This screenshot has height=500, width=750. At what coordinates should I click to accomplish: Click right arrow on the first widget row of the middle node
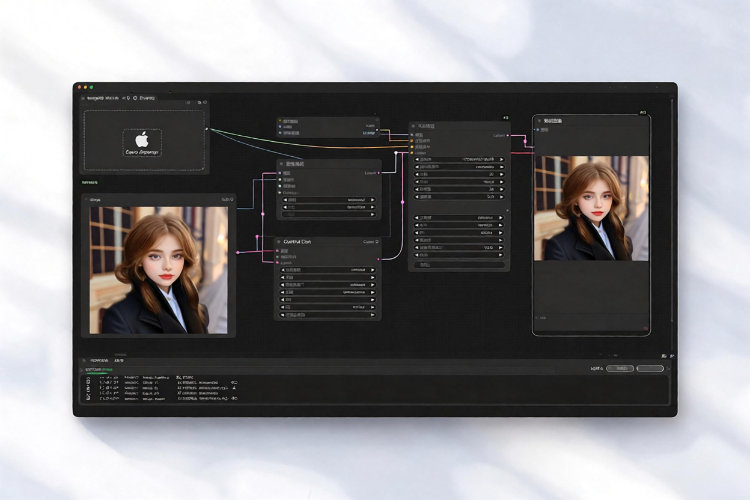pyautogui.click(x=372, y=200)
